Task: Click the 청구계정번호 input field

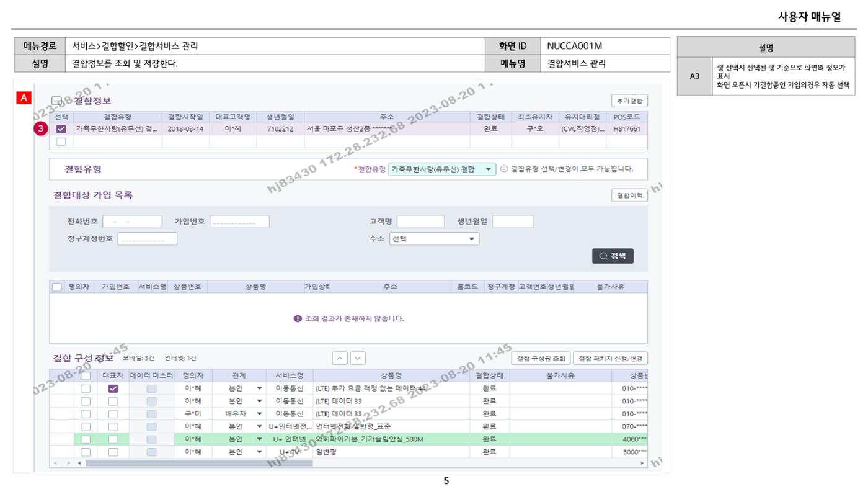Action: click(147, 239)
